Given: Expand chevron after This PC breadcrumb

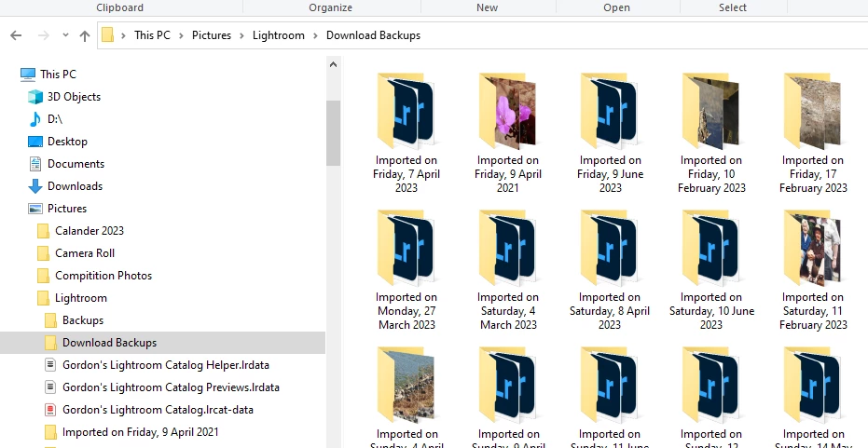Looking at the screenshot, I should point(181,36).
